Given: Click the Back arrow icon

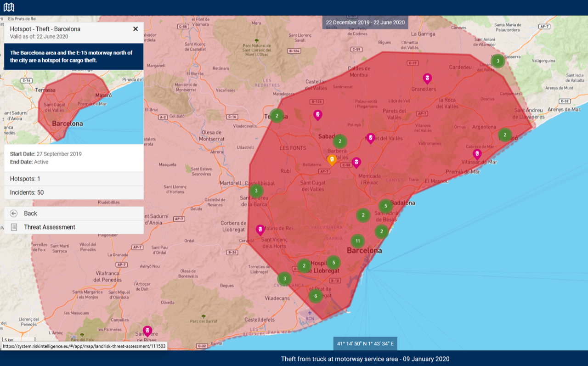Looking at the screenshot, I should coord(14,214).
